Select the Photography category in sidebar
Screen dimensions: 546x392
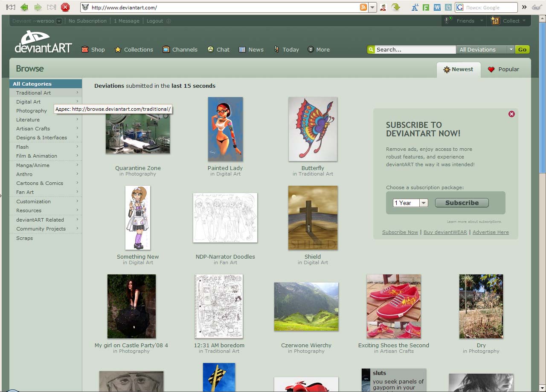point(32,111)
